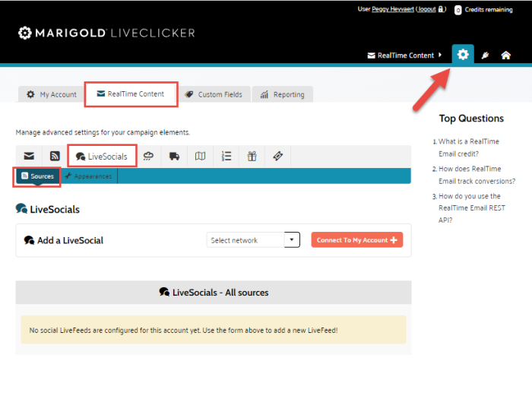Select the envelope email element icon

click(29, 156)
